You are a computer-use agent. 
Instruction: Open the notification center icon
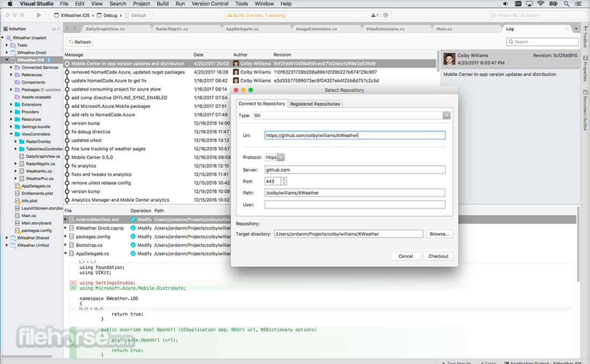coord(578,4)
